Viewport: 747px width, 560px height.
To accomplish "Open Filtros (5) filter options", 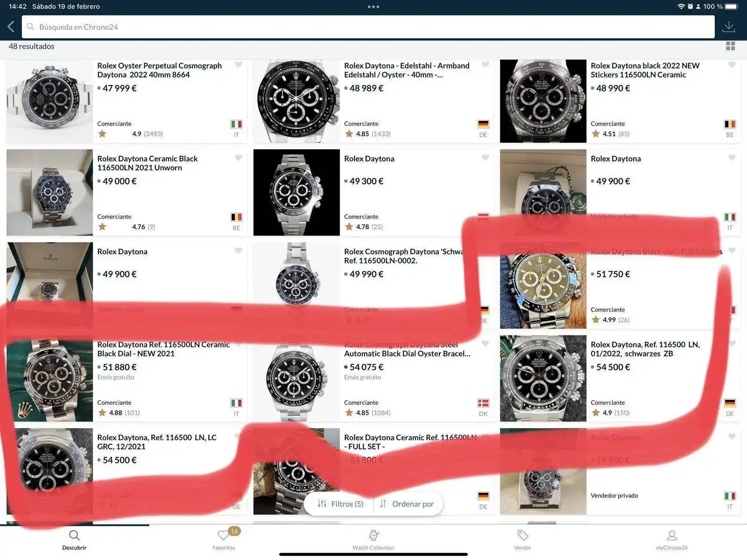I will tap(340, 504).
